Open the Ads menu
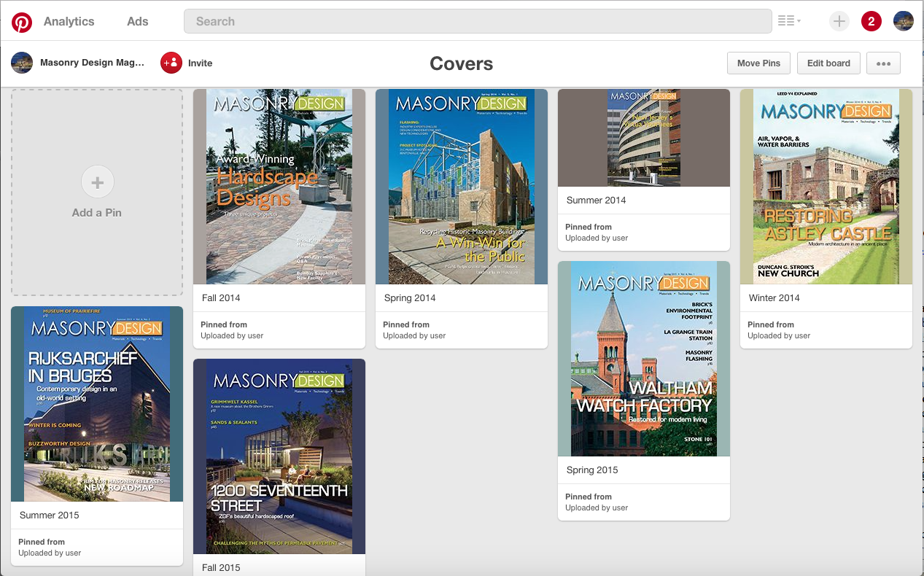 tap(138, 21)
